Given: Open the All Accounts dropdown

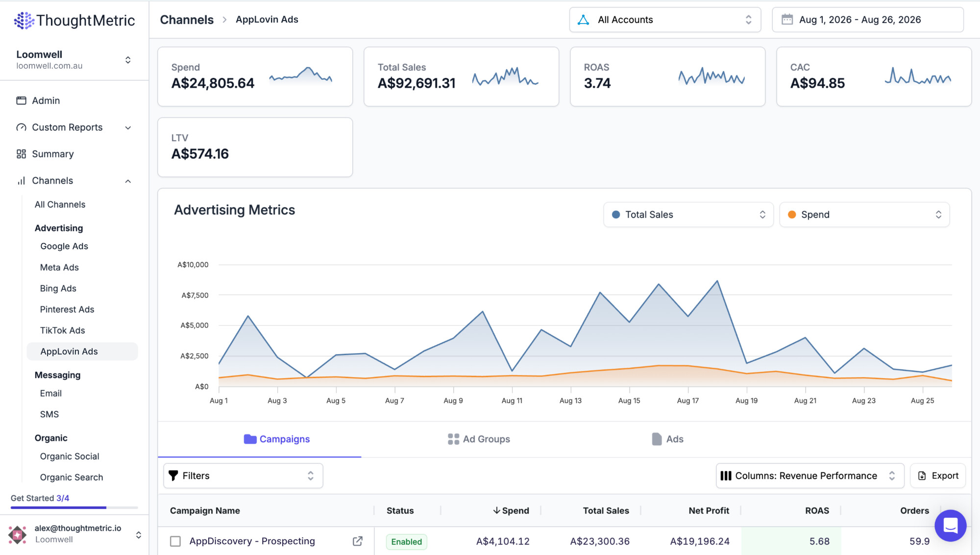Looking at the screenshot, I should (665, 20).
